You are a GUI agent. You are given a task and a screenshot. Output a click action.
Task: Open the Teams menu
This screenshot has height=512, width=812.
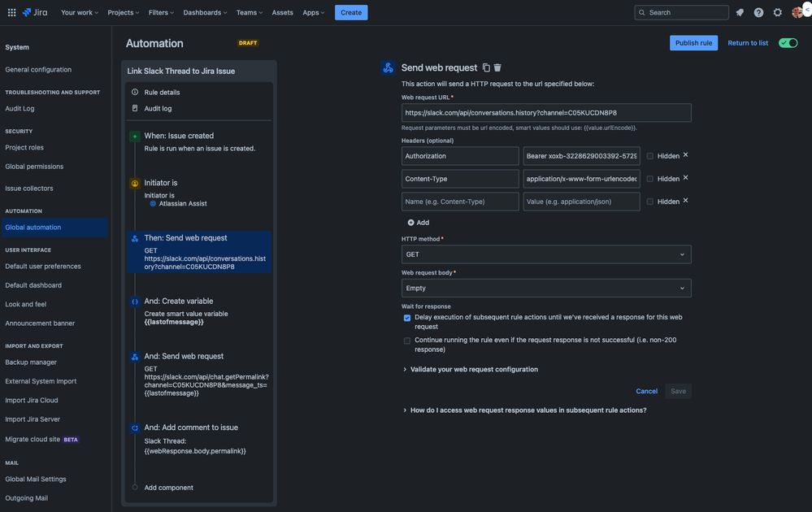tap(249, 12)
